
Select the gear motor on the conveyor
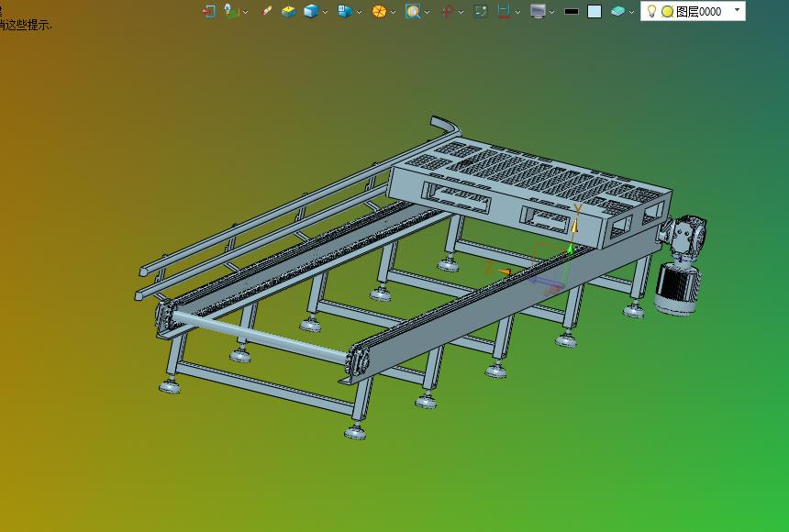[x=681, y=264]
